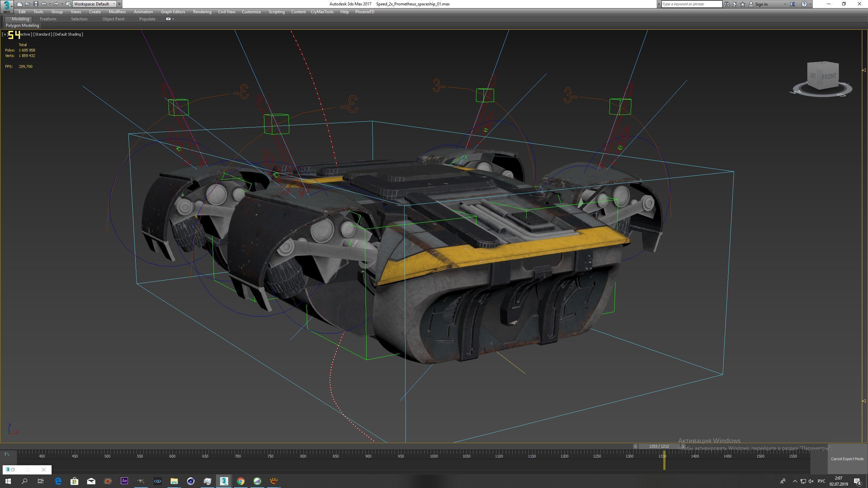Image resolution: width=868 pixels, height=488 pixels.
Task: Click Cancel Expert Mode button
Action: click(x=847, y=459)
